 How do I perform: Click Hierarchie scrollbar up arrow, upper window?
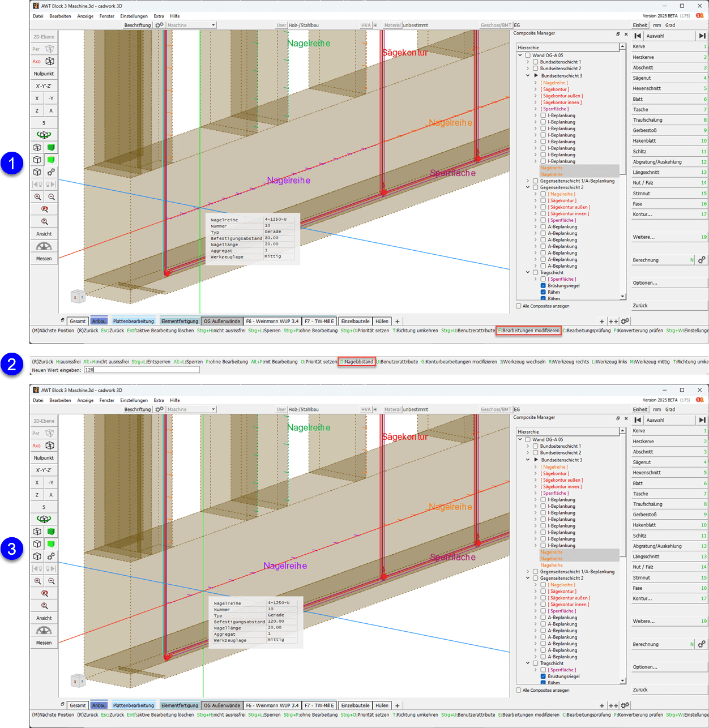click(x=622, y=47)
